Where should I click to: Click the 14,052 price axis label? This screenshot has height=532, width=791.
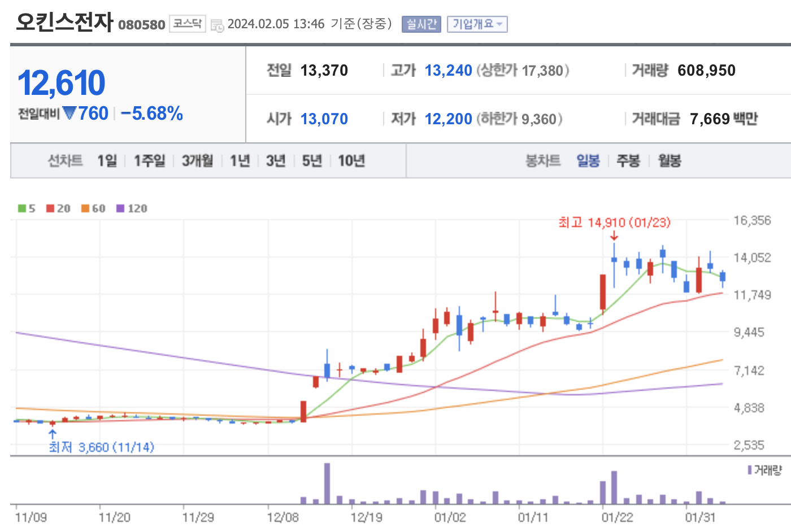pyautogui.click(x=752, y=258)
